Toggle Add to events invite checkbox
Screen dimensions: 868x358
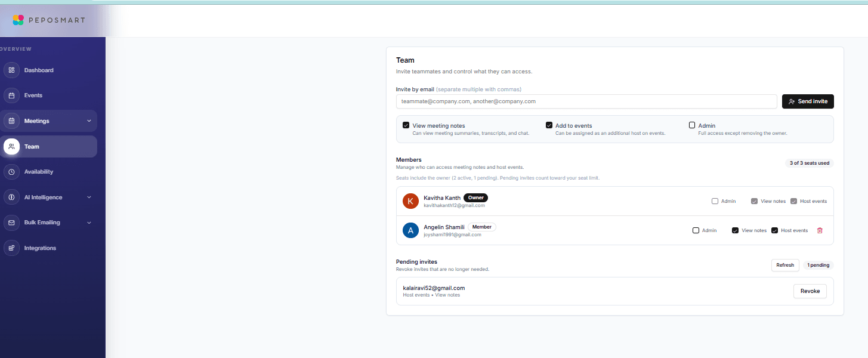[x=549, y=125]
